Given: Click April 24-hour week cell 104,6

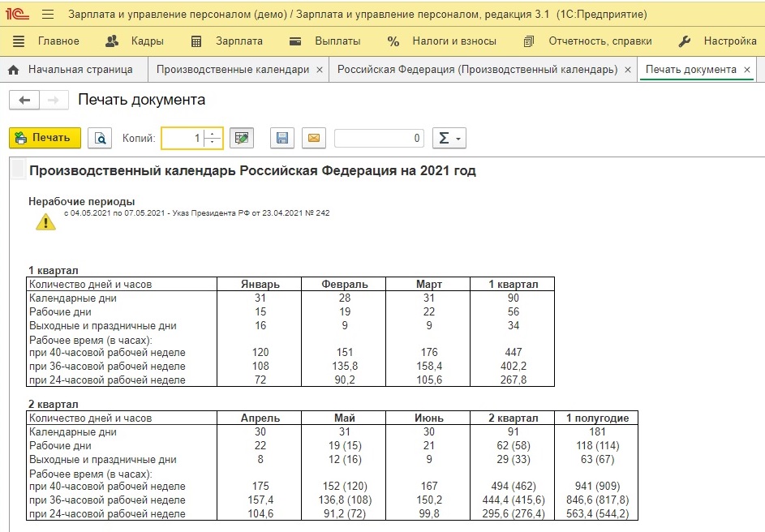Looking at the screenshot, I should point(260,513).
